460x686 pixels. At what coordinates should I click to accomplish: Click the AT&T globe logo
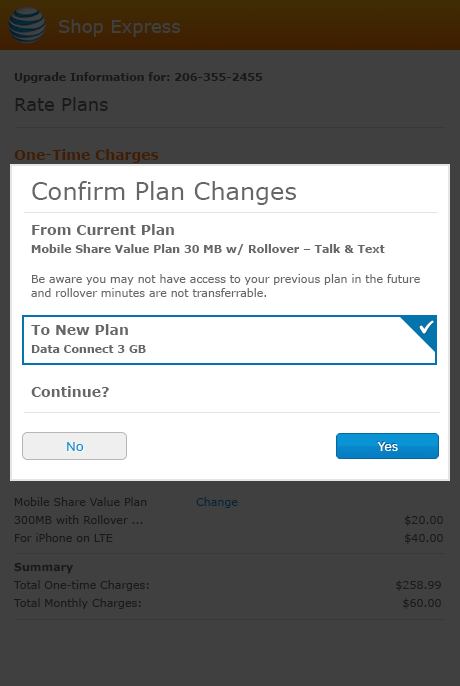point(27,25)
